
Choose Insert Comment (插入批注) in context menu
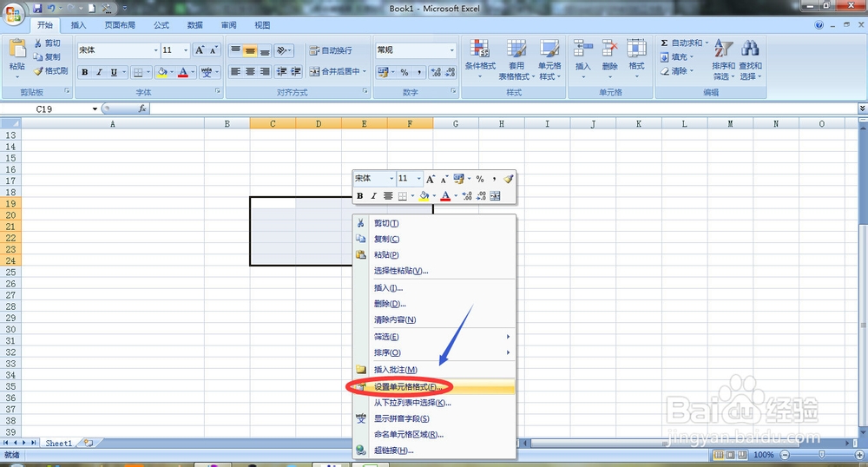(435, 370)
